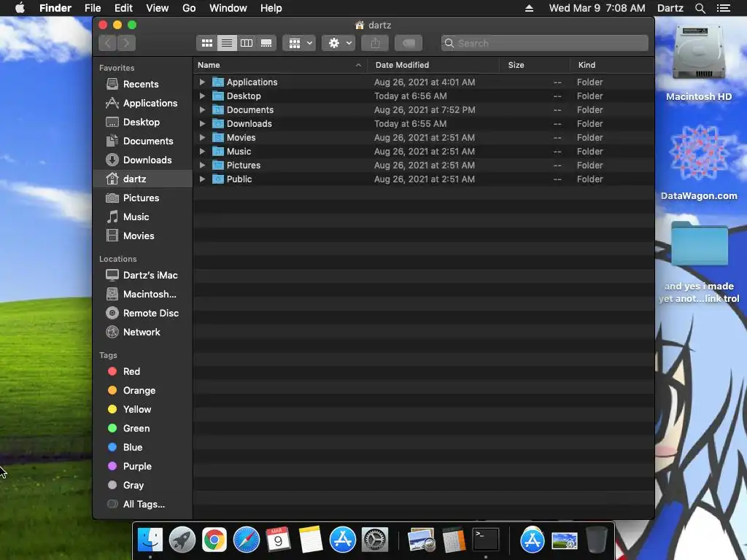Select Downloads in sidebar Favorites
Screen dimensions: 747x560
(x=142, y=160)
